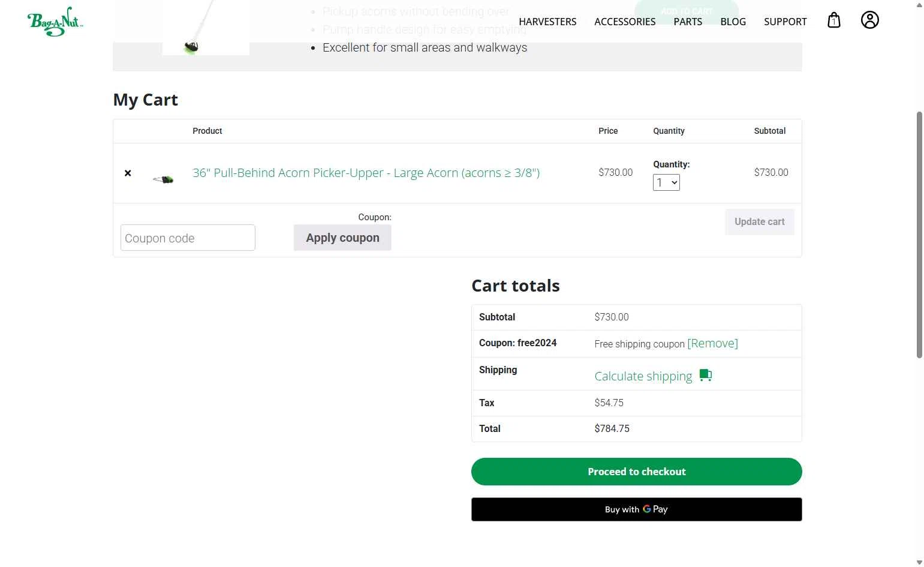The image size is (924, 567).
Task: Remove item with the X icon
Action: 128,173
